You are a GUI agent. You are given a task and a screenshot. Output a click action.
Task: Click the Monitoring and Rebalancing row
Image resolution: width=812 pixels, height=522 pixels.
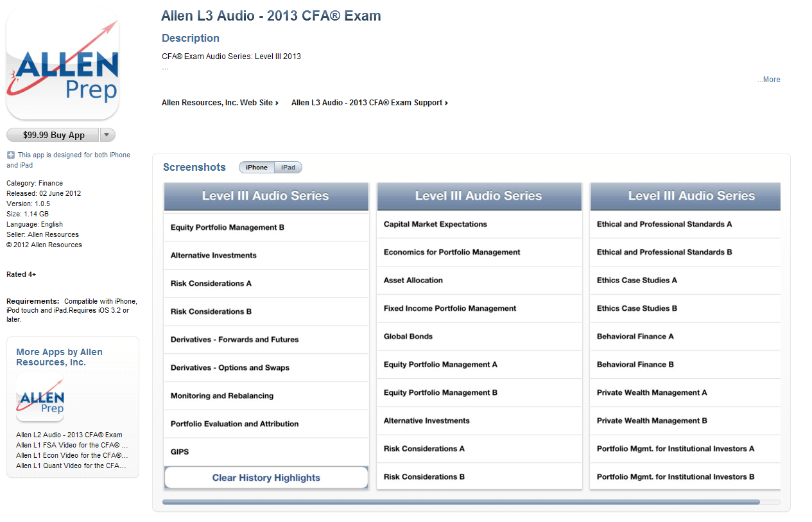[266, 396]
